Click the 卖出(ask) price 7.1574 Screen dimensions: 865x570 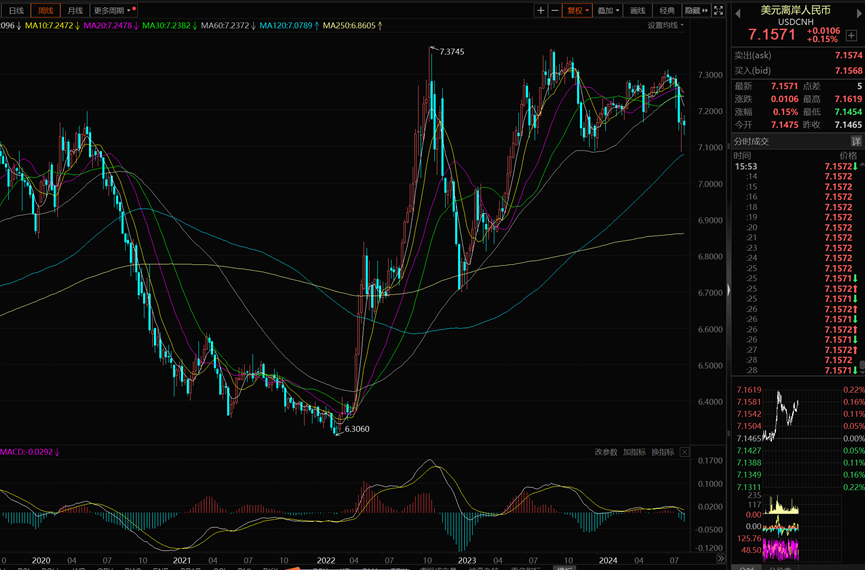point(848,55)
